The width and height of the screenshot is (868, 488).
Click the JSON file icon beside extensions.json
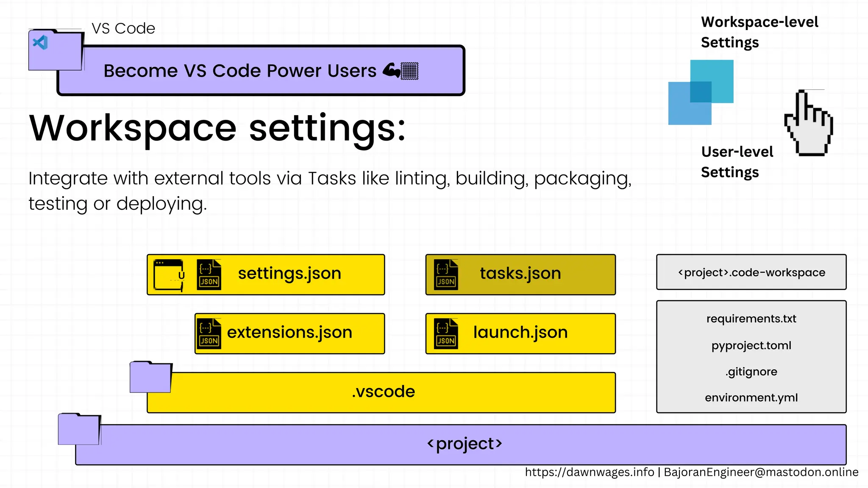pos(209,334)
